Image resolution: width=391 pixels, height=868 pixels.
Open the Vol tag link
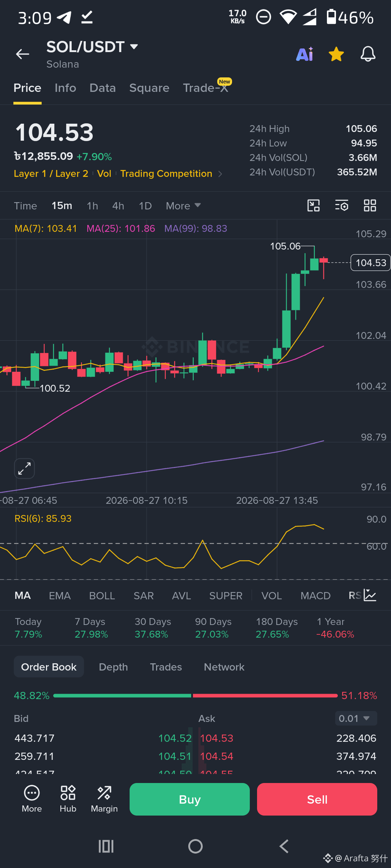104,174
